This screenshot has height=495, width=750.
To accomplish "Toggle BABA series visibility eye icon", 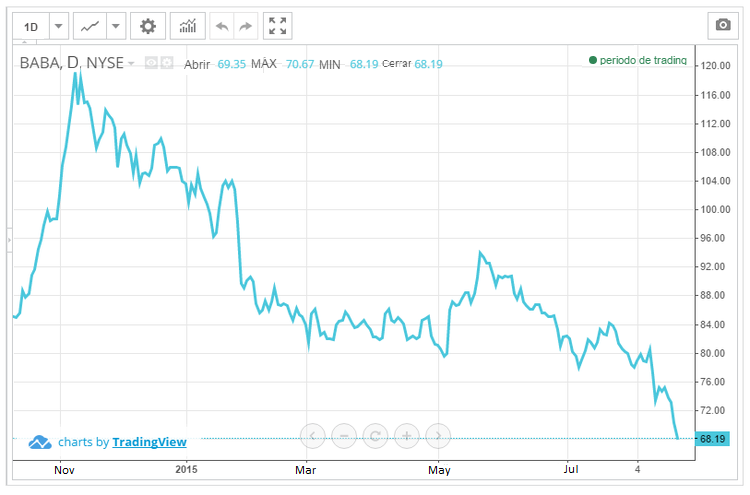I will 151,63.
